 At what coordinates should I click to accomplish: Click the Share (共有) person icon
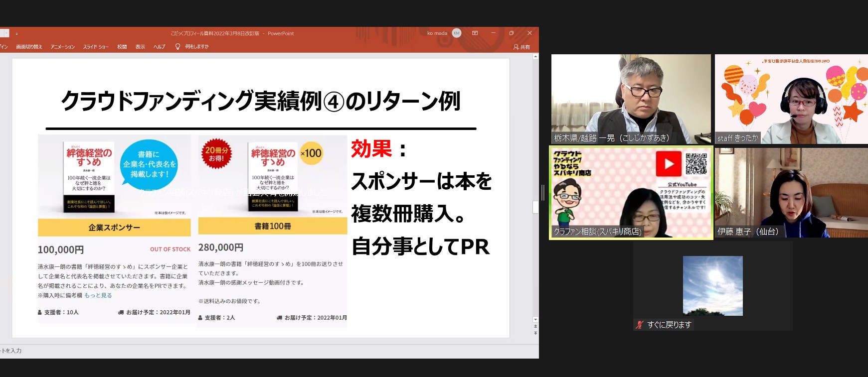pyautogui.click(x=516, y=47)
